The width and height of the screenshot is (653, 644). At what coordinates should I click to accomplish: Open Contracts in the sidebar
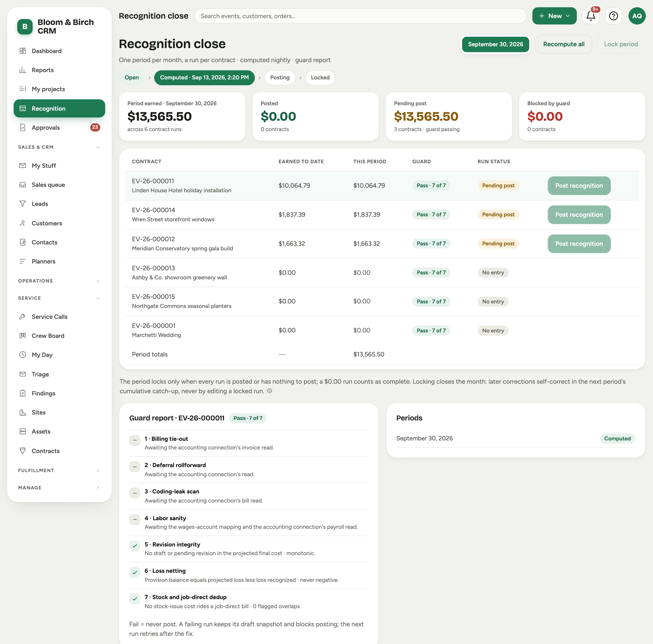point(59,451)
